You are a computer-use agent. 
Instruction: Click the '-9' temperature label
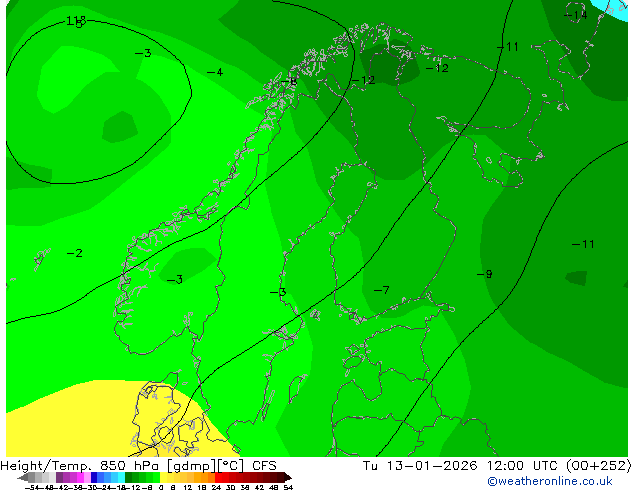485,274
